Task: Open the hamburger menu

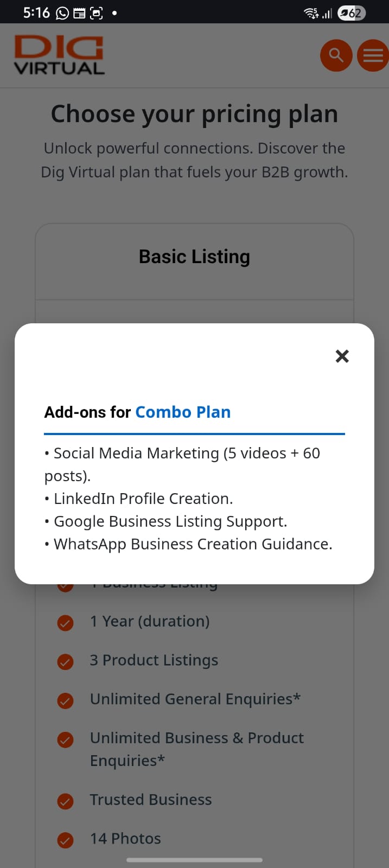Action: coord(373,55)
